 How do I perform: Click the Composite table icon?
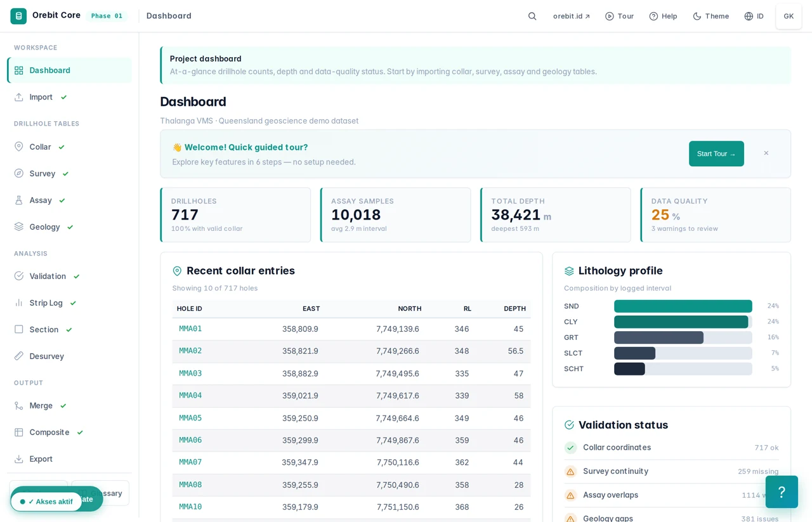tap(19, 432)
